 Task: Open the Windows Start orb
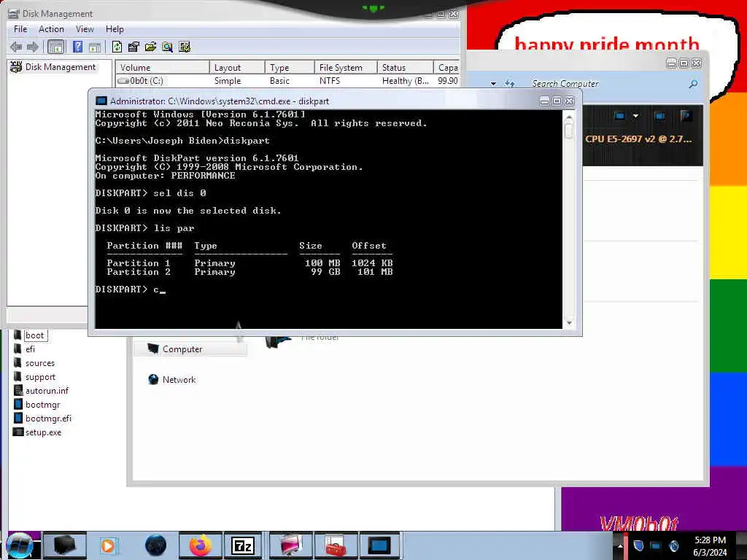20,545
